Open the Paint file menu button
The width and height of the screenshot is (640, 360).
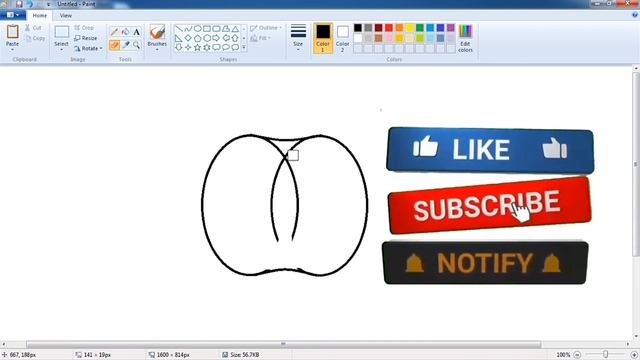[13, 15]
